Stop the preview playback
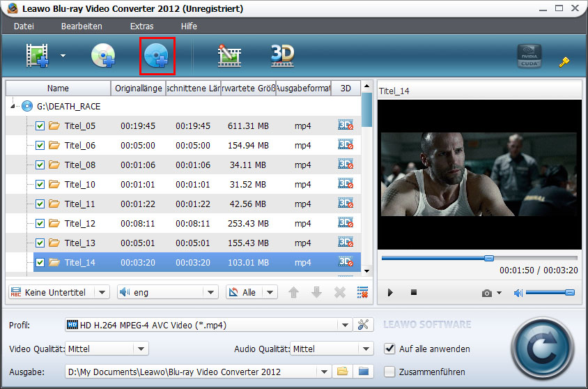This screenshot has width=588, height=389. point(414,292)
